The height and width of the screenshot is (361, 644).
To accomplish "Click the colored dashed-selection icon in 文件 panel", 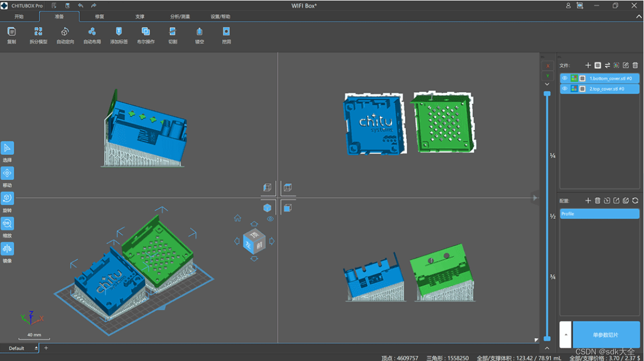I will (617, 65).
